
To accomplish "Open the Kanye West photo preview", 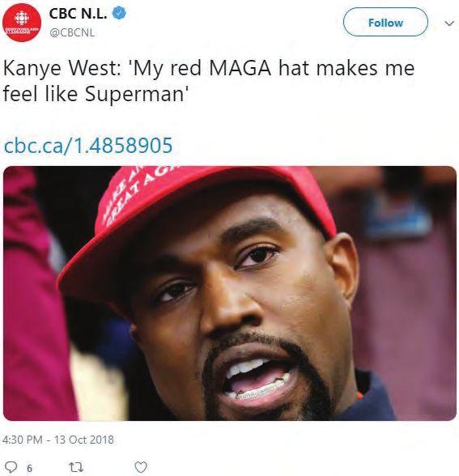I will pyautogui.click(x=230, y=293).
